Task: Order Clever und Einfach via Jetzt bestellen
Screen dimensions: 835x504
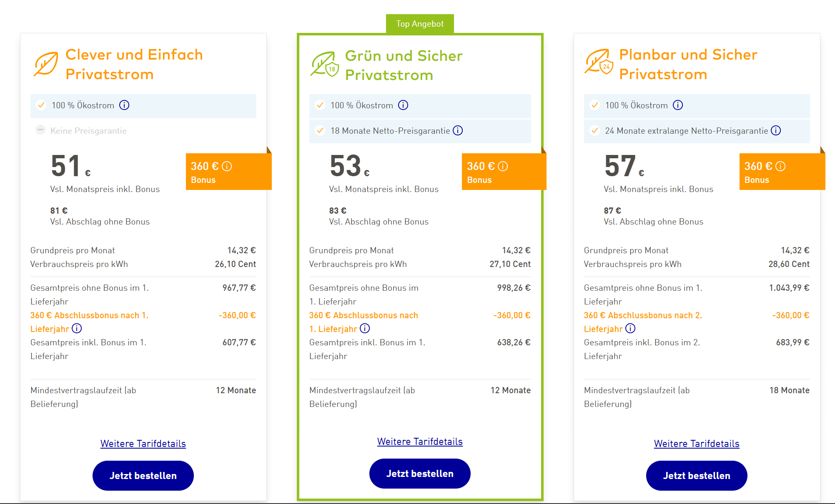Action: pos(143,476)
